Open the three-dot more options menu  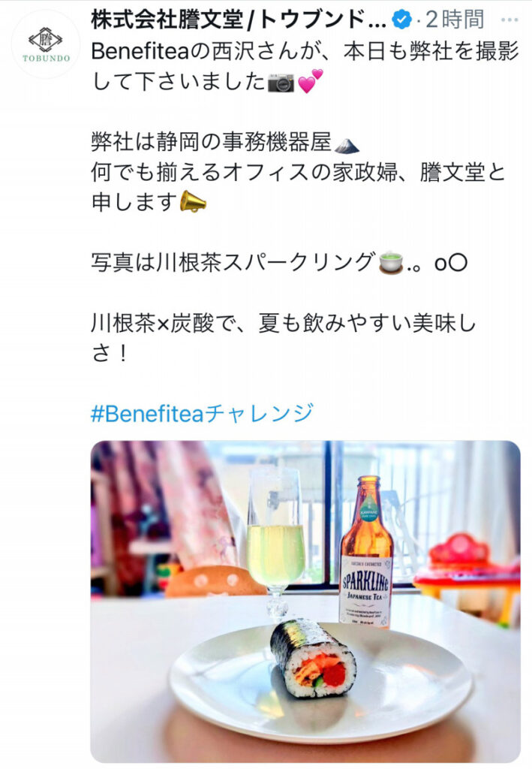point(509,20)
